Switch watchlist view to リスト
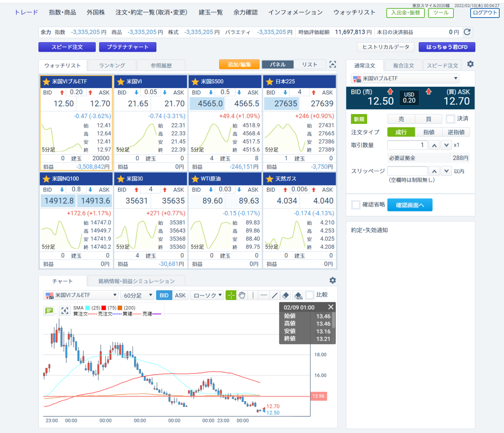 pyautogui.click(x=309, y=64)
